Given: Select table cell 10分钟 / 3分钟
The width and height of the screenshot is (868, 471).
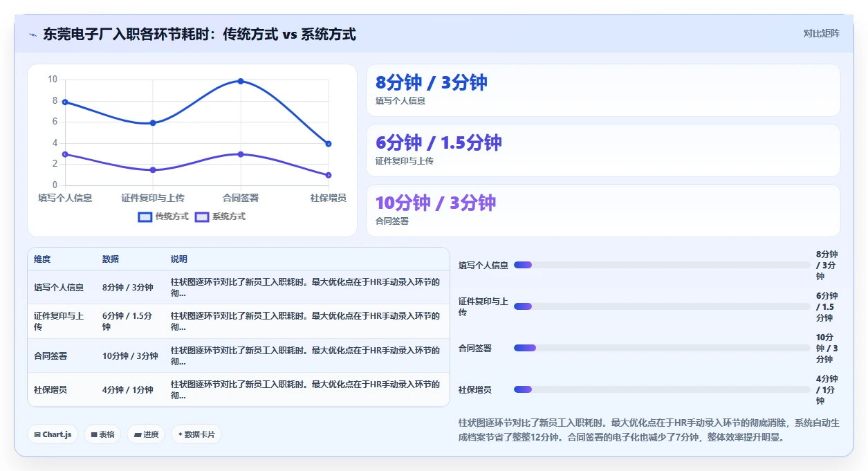Looking at the screenshot, I should 130,356.
